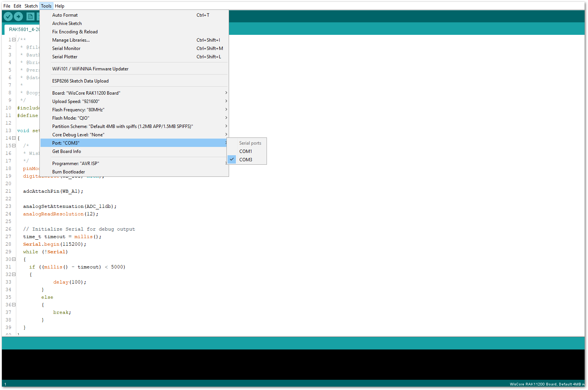Collapse the comment fold at line 15
This screenshot has height=390, width=588.
tap(14, 146)
